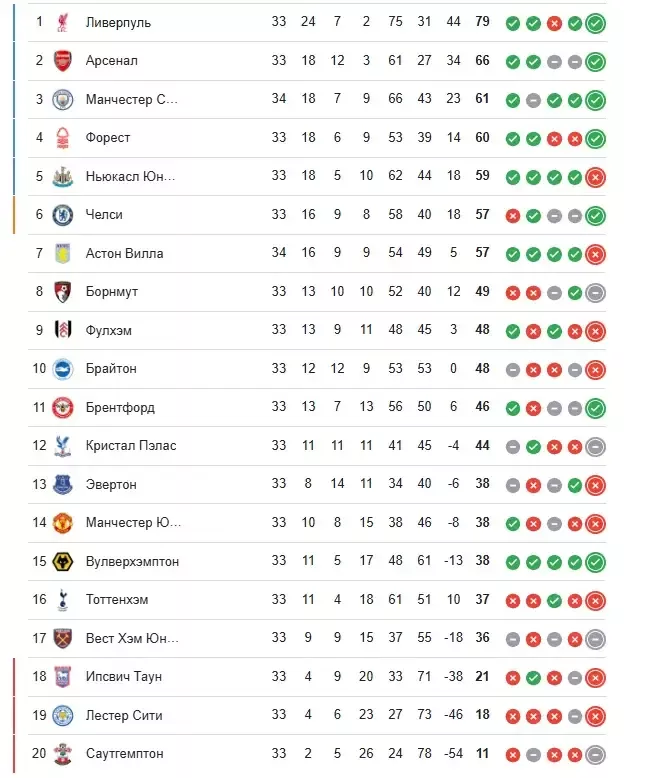This screenshot has height=778, width=657.
Task: Click the Arsenal club crest icon
Action: [63, 61]
